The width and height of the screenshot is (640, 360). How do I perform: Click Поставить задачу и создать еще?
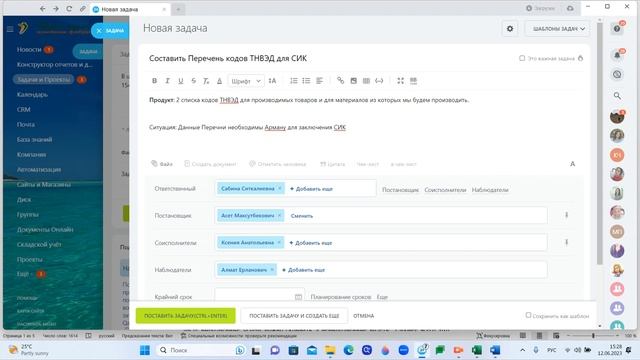pyautogui.click(x=294, y=316)
